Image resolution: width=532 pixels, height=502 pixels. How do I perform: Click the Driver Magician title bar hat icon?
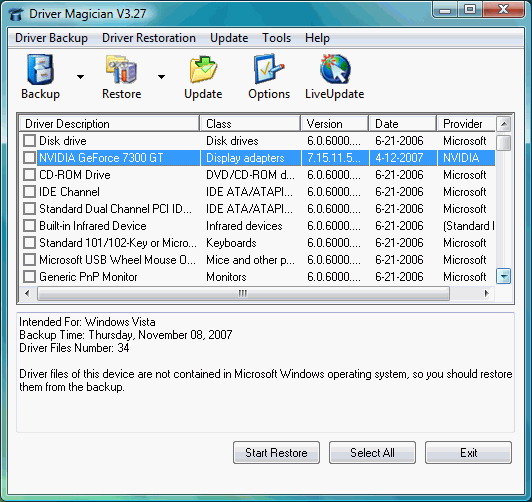pos(16,14)
